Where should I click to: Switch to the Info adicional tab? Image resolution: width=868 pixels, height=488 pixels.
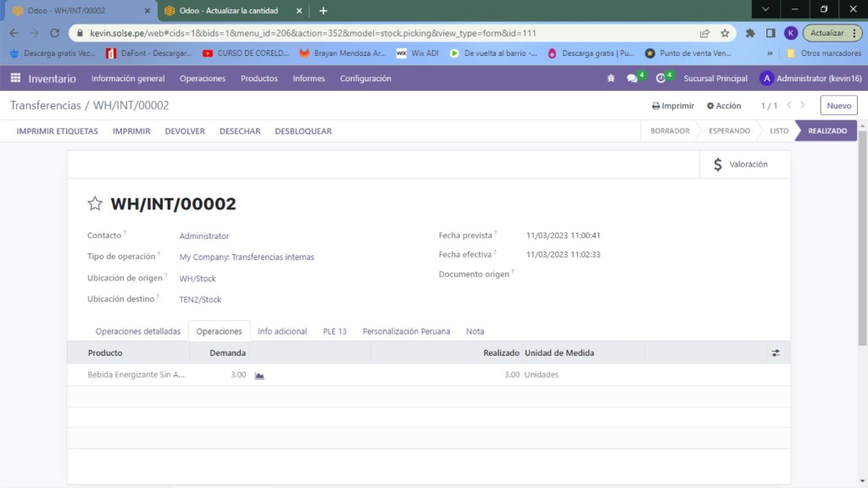(282, 331)
